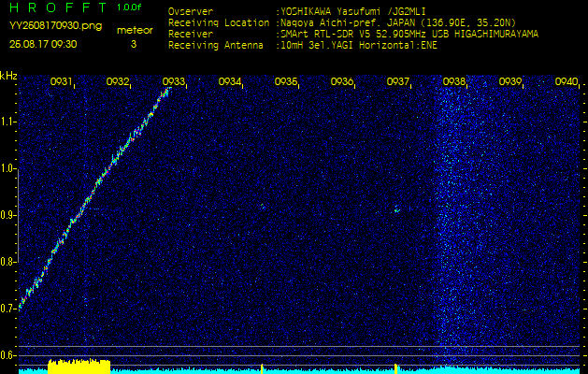Image resolution: width=588 pixels, height=374 pixels.
Task: Click the 0936 time marker
Action: (x=341, y=81)
